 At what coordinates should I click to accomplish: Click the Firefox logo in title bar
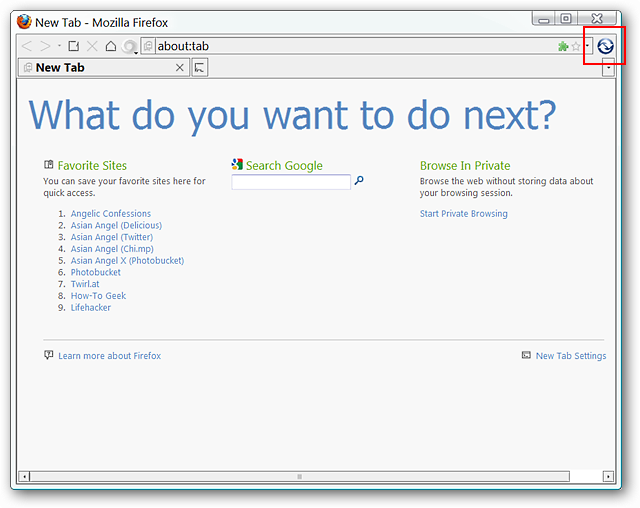coord(24,22)
